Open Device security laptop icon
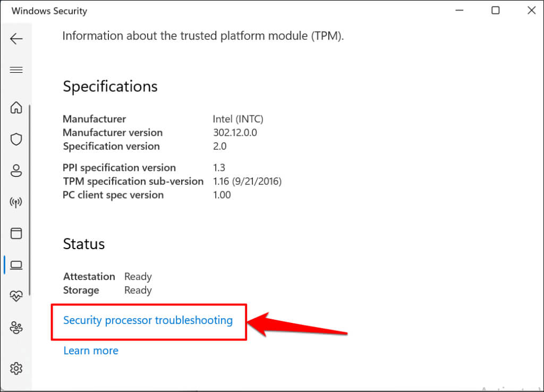This screenshot has height=392, width=544. (16, 265)
